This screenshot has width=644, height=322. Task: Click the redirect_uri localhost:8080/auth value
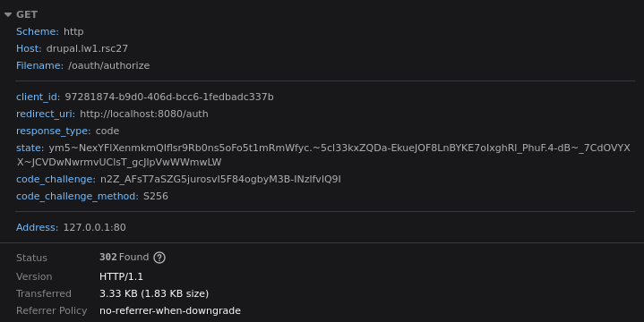pyautogui.click(x=144, y=114)
